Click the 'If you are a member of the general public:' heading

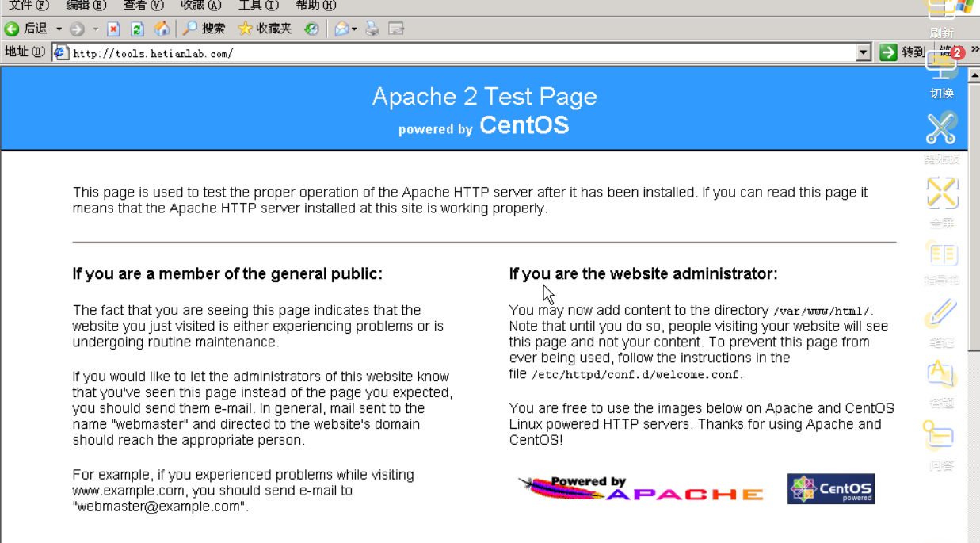tap(227, 274)
